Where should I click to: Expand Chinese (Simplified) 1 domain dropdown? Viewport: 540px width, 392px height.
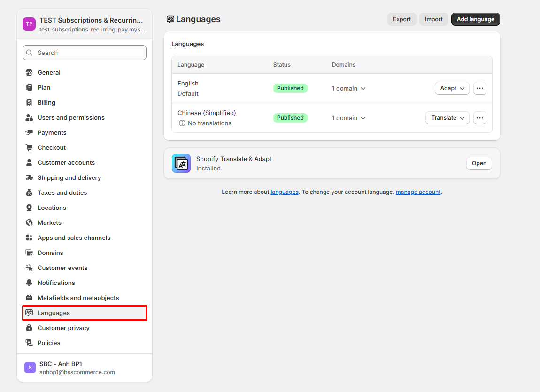348,118
